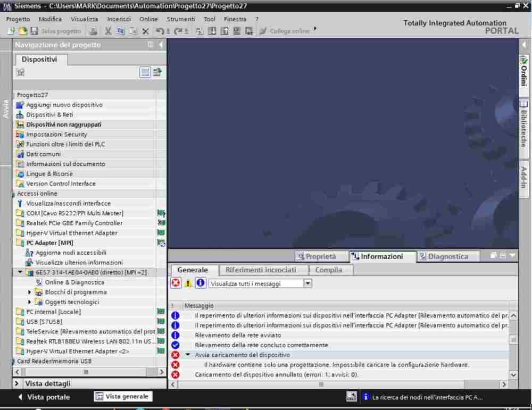Image resolution: width=532 pixels, height=410 pixels.
Task: Expand the Oggetti tecnologici node
Action: pos(29,302)
